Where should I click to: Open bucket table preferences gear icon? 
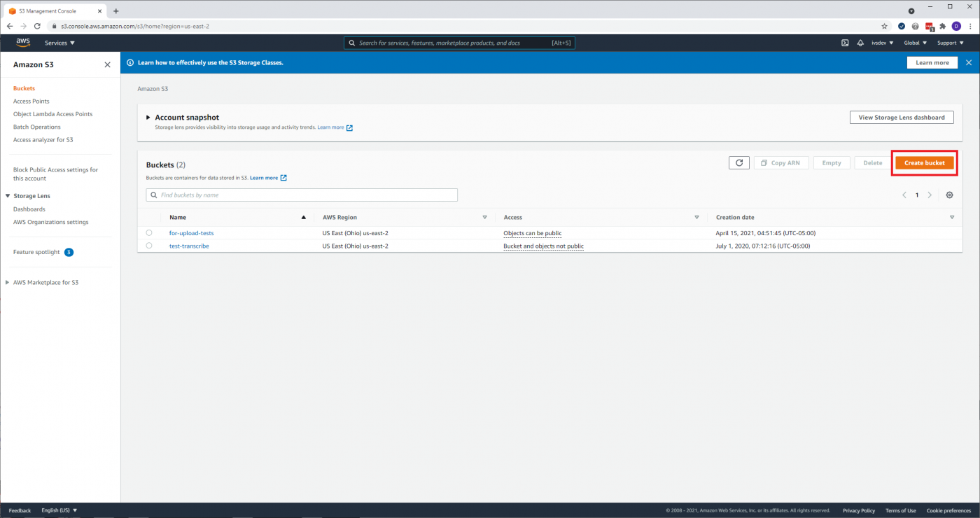tap(950, 195)
